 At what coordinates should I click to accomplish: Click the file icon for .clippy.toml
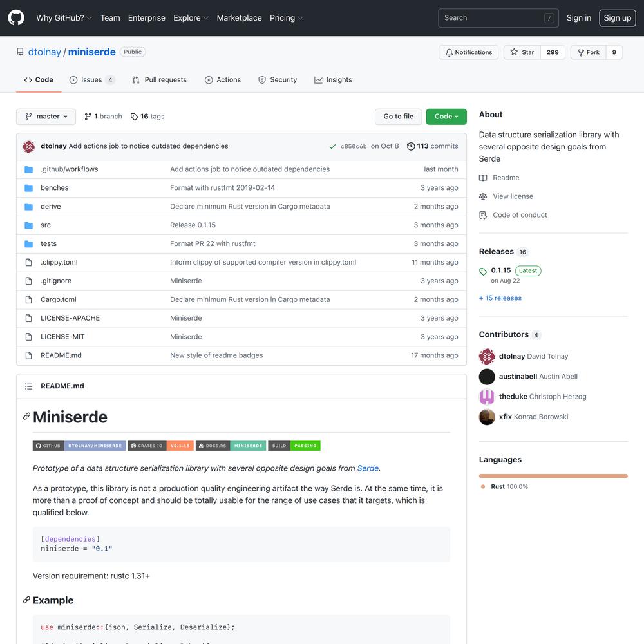[x=29, y=262]
